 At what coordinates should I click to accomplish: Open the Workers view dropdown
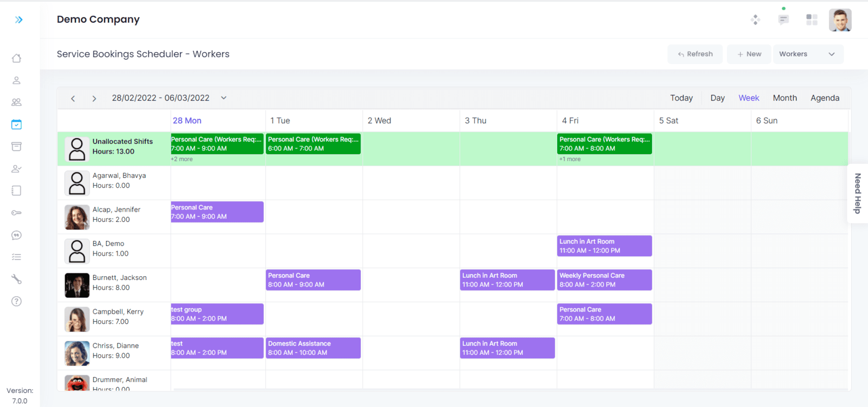point(808,54)
